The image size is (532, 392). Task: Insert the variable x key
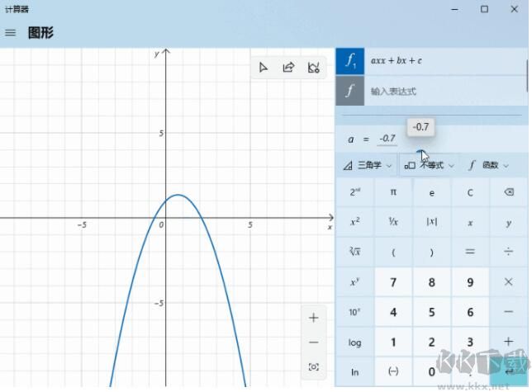pyautogui.click(x=470, y=222)
